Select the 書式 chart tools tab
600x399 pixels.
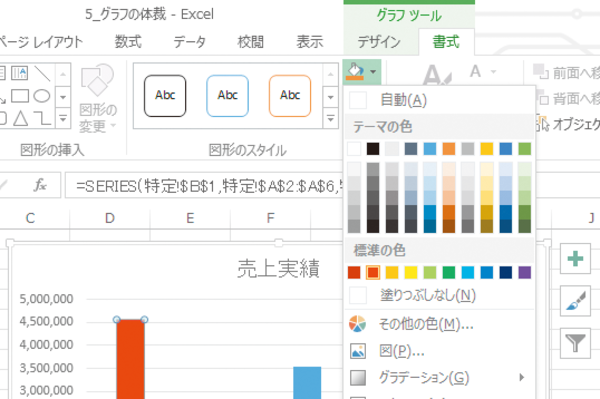(x=446, y=42)
